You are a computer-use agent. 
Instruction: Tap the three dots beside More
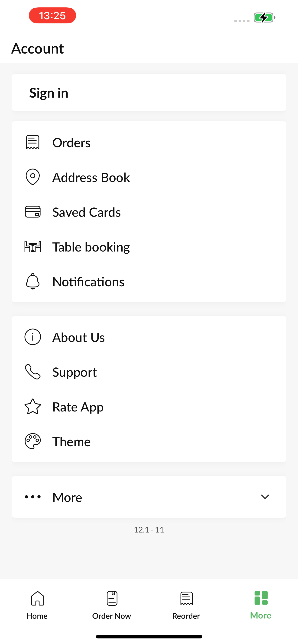point(33,497)
